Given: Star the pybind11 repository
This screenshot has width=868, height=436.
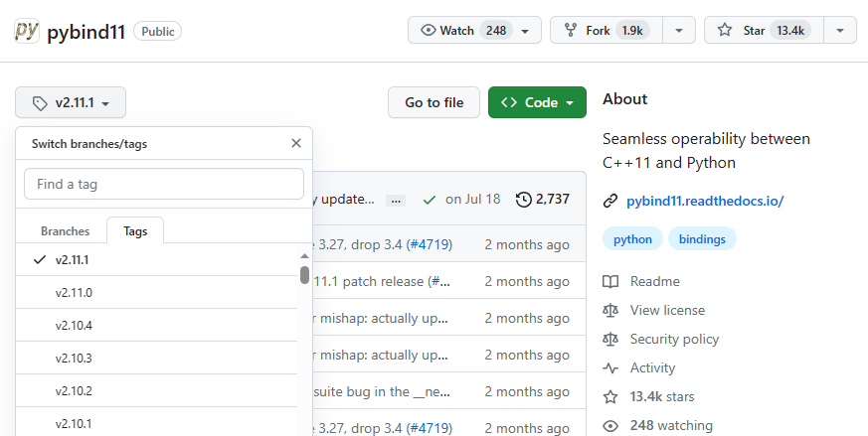Looking at the screenshot, I should [x=764, y=31].
